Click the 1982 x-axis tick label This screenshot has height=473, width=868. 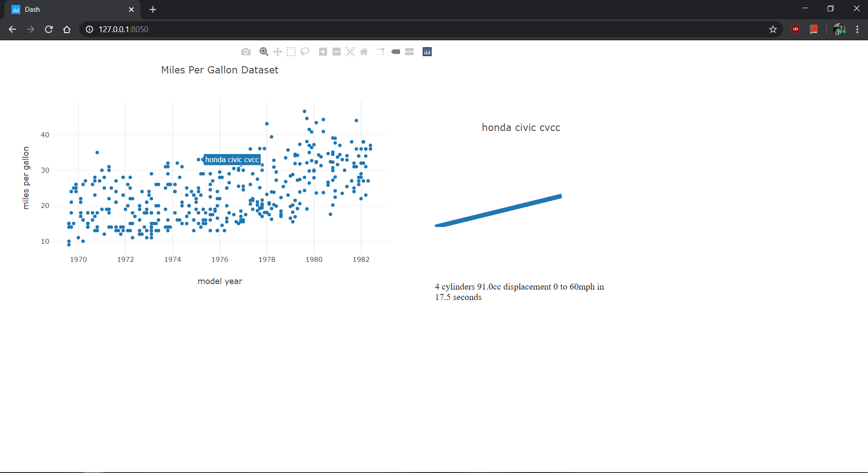click(x=361, y=259)
